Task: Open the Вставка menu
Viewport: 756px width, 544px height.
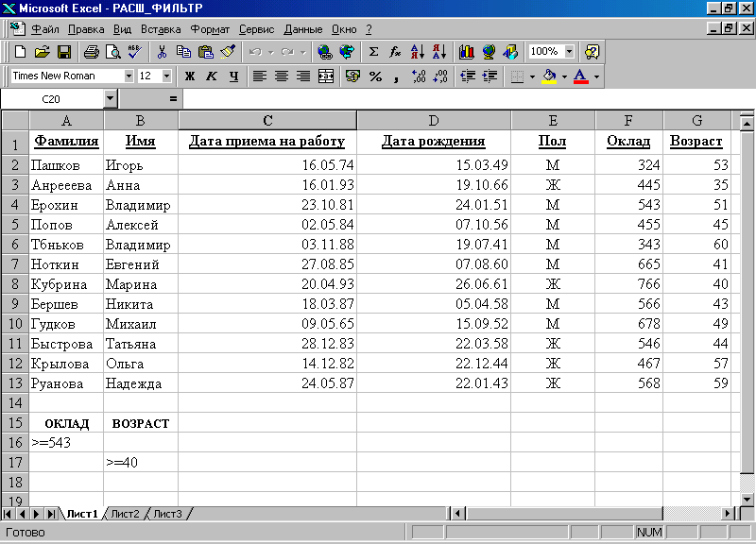Action: coord(161,29)
